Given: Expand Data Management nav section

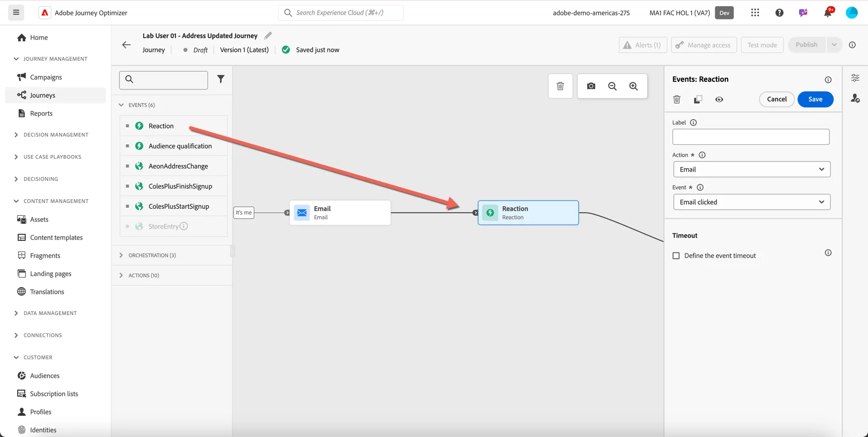Looking at the screenshot, I should 16,313.
